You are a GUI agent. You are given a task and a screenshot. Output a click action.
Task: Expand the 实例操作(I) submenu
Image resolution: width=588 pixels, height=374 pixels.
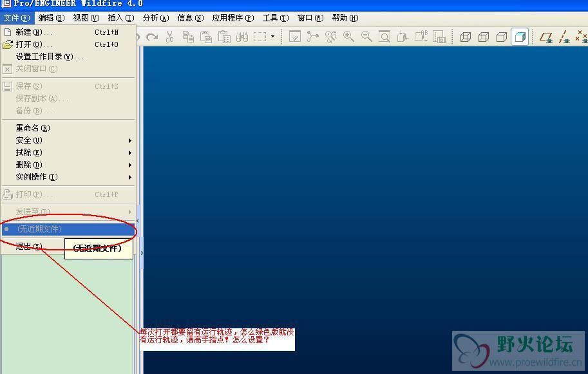point(68,177)
